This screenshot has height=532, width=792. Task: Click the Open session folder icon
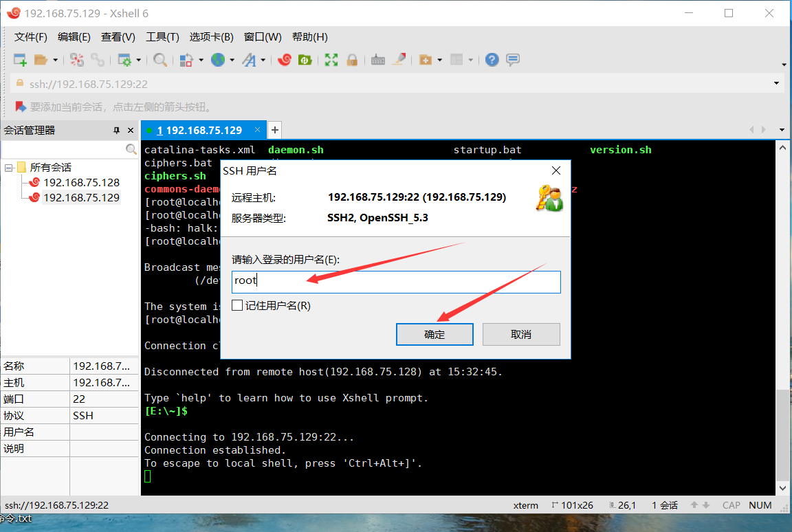(41, 60)
